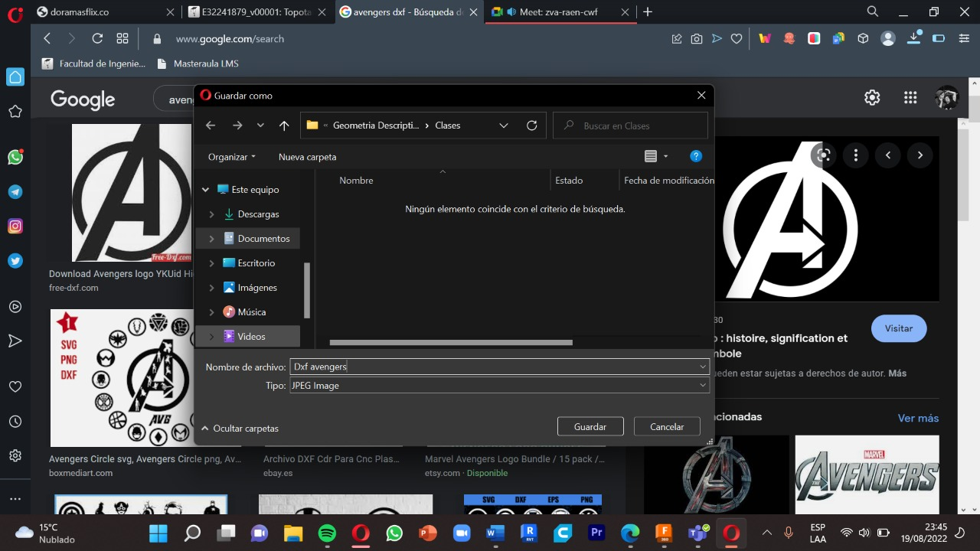
Task: Click Nueva carpeta button
Action: tap(307, 157)
